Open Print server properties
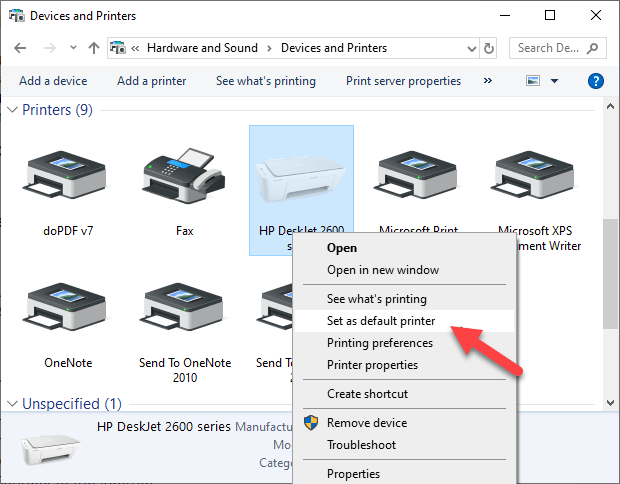Image resolution: width=620 pixels, height=484 pixels. [403, 81]
